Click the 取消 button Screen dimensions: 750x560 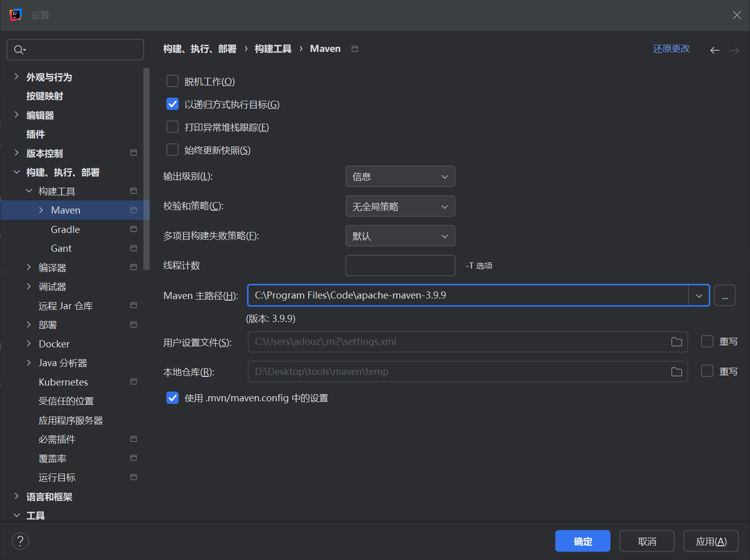pos(647,541)
